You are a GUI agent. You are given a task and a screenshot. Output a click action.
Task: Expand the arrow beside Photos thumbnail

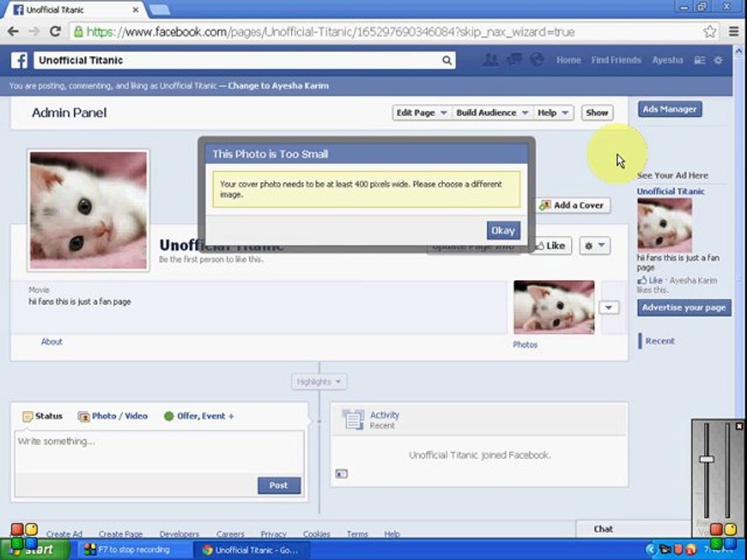(608, 308)
